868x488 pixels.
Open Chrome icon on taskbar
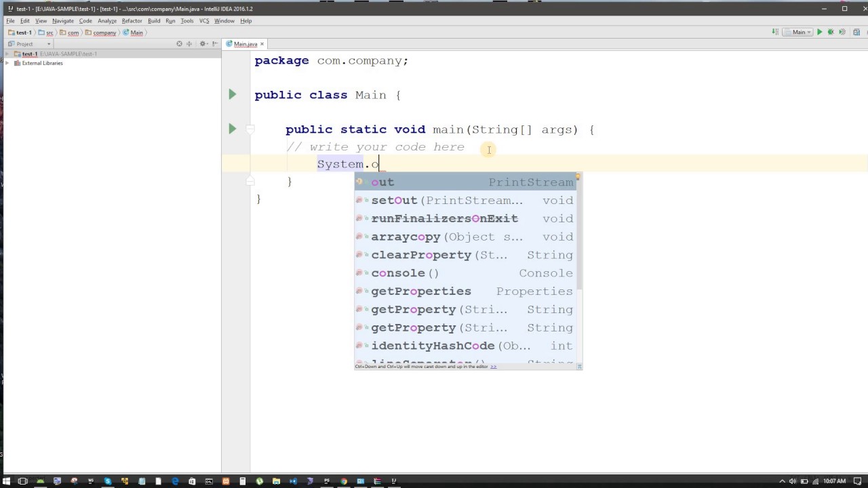pos(343,481)
